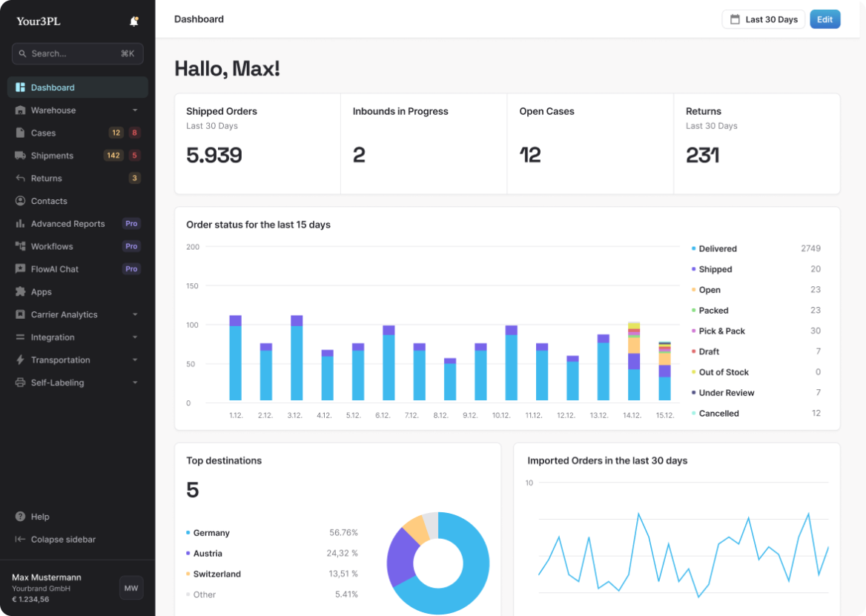Image resolution: width=866 pixels, height=616 pixels.
Task: Expand the Carrier Analytics submenu
Action: [x=135, y=315]
